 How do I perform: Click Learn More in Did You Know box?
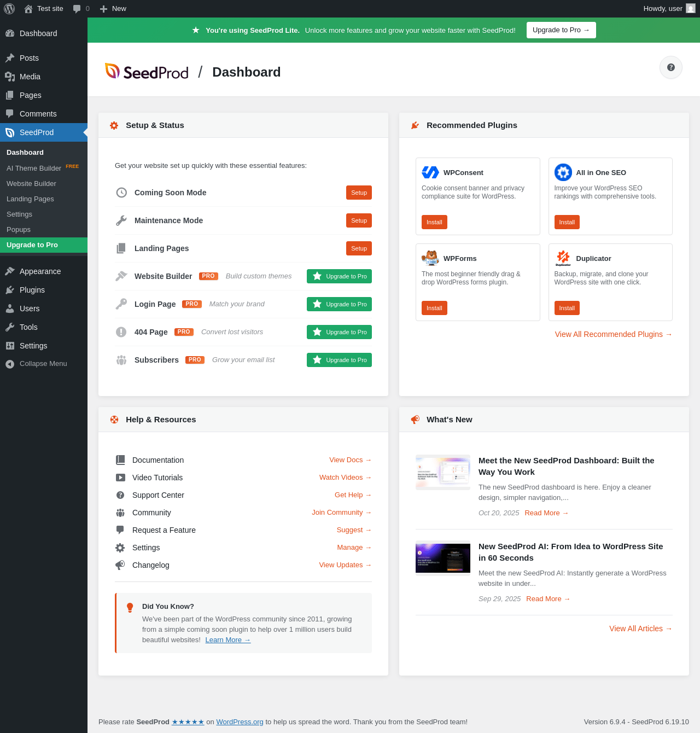coord(228,640)
